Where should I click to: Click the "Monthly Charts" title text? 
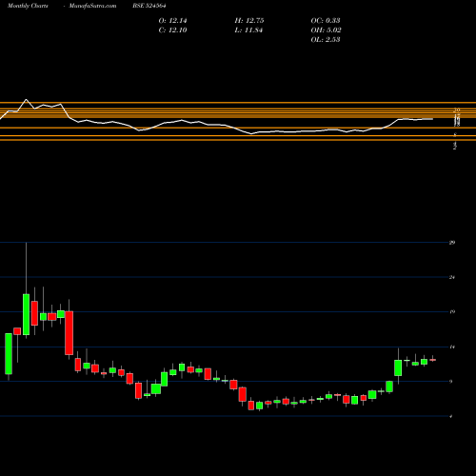coord(28,6)
